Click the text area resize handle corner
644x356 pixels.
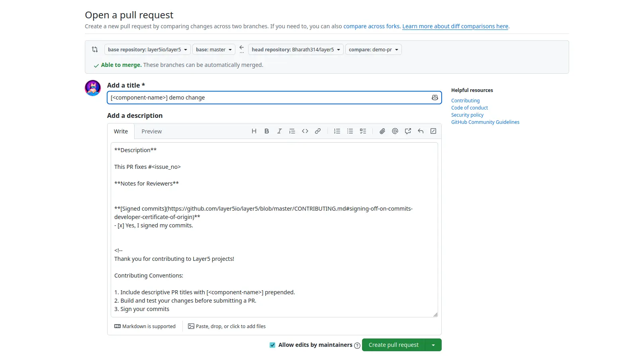tap(435, 315)
